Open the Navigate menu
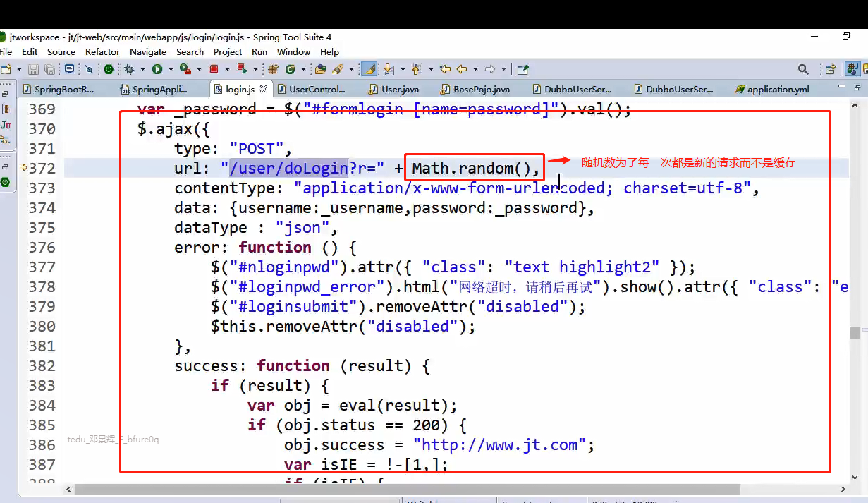The width and height of the screenshot is (868, 503). [x=148, y=51]
